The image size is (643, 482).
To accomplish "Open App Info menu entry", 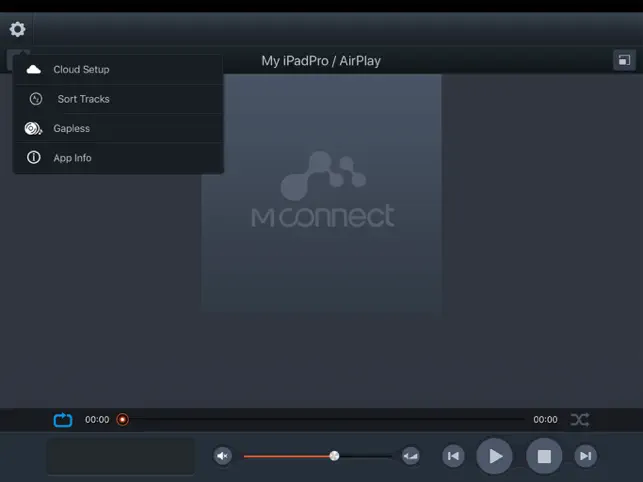I will 119,158.
